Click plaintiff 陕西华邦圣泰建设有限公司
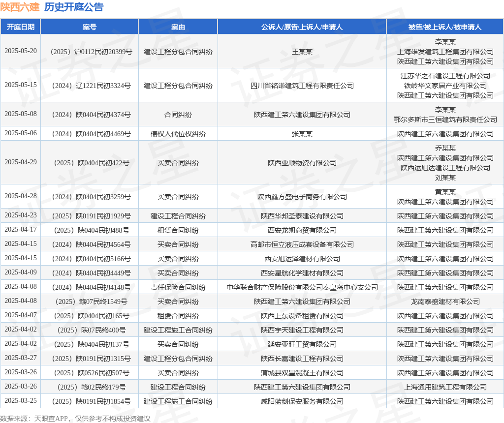Viewport: 504px width, 423px height. (x=302, y=216)
